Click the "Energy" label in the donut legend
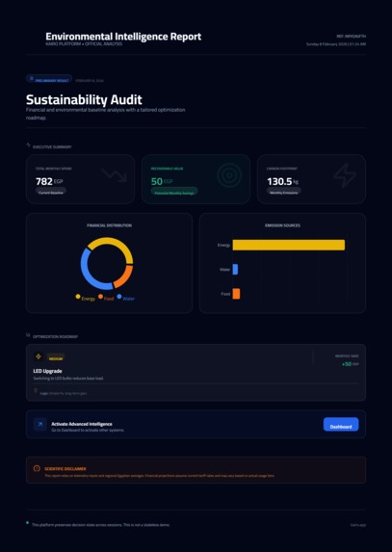 tap(89, 299)
